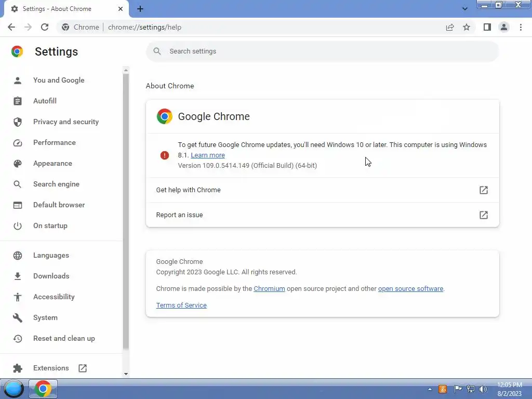This screenshot has width=532, height=399.
Task: Click the share page icon
Action: click(x=450, y=27)
